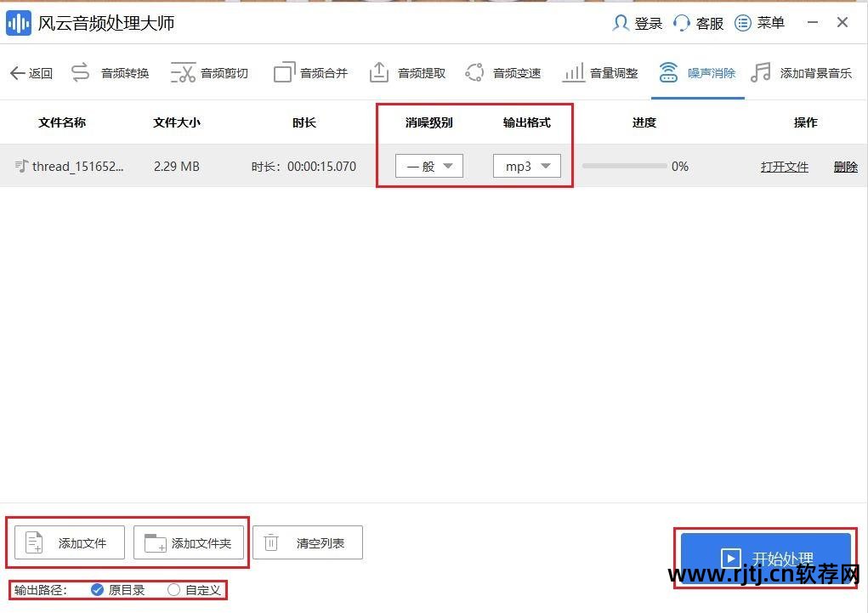Image resolution: width=868 pixels, height=613 pixels.
Task: Click the 音频变速 circular icon
Action: click(x=474, y=72)
